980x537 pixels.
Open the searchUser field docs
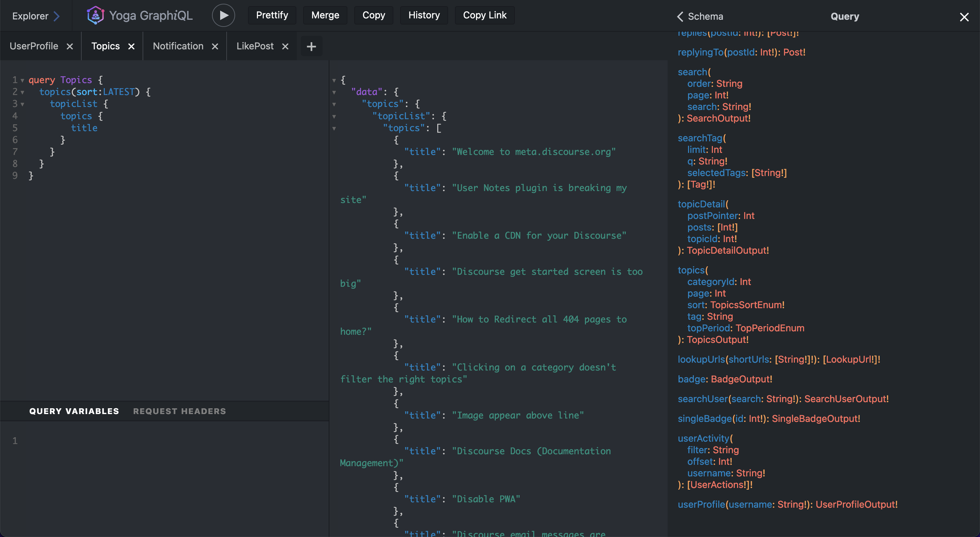tap(703, 399)
